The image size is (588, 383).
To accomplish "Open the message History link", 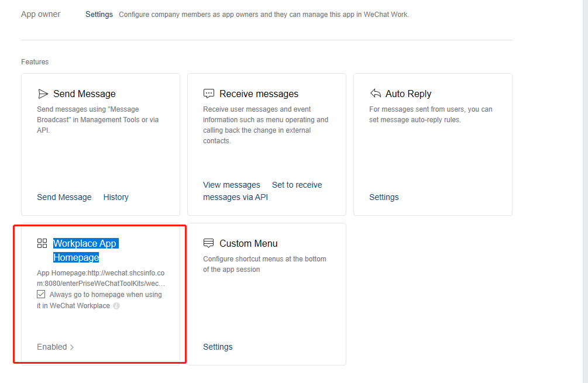I will 116,197.
